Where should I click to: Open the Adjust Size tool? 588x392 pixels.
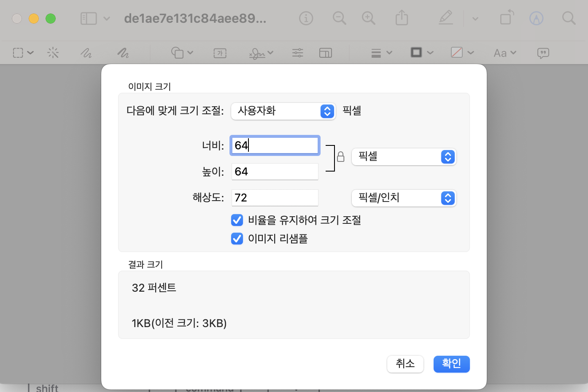click(326, 52)
